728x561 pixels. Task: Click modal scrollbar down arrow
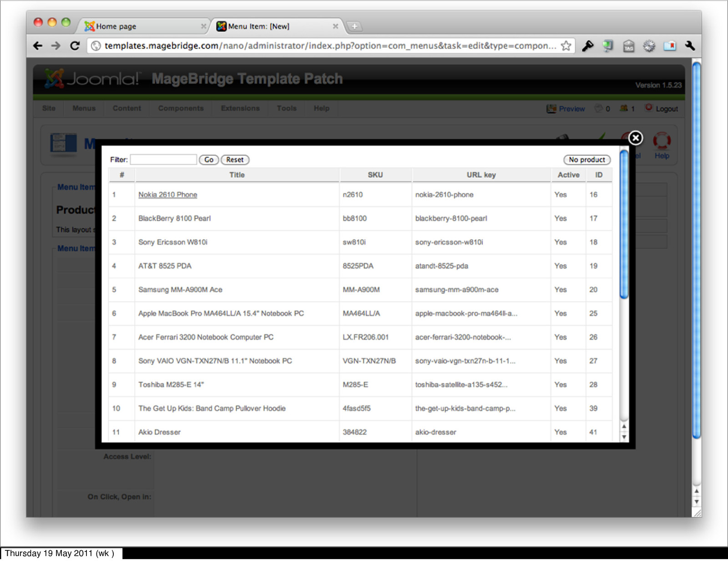624,437
